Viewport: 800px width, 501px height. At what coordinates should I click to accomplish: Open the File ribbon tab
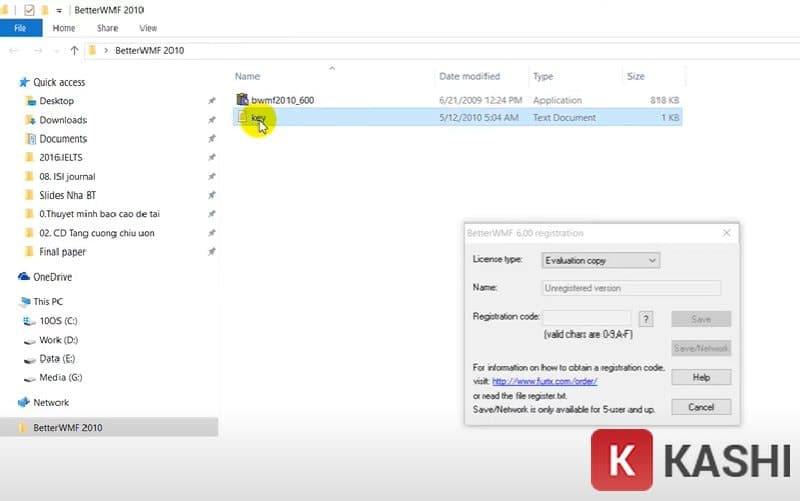[x=20, y=28]
